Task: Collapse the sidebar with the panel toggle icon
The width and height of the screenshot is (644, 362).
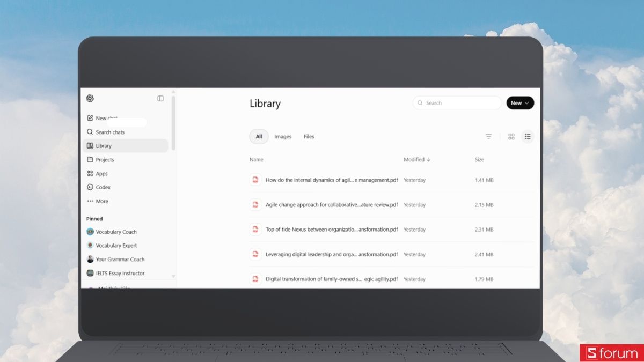Action: 160,98
